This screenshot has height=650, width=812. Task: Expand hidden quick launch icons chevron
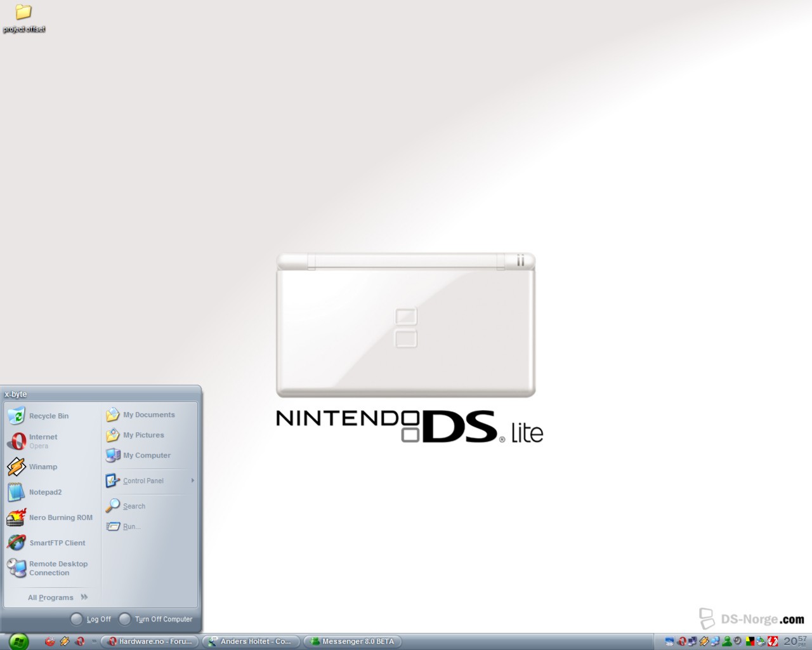click(x=94, y=641)
